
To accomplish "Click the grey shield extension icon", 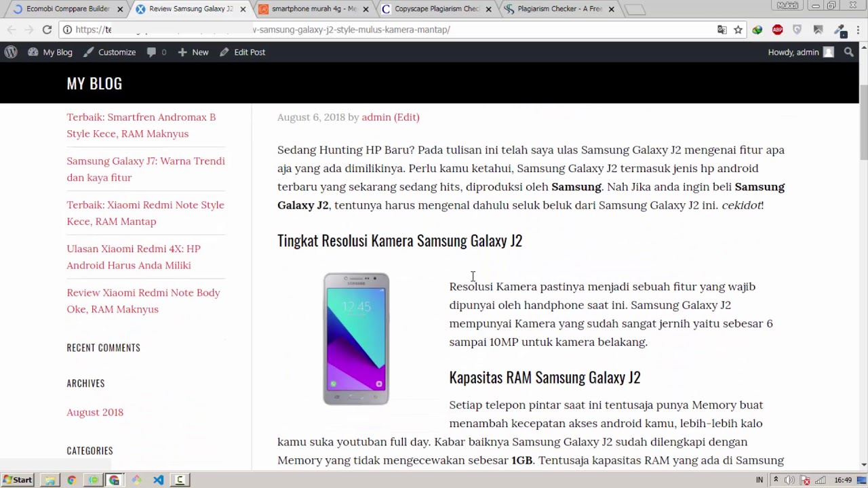I will click(x=797, y=30).
